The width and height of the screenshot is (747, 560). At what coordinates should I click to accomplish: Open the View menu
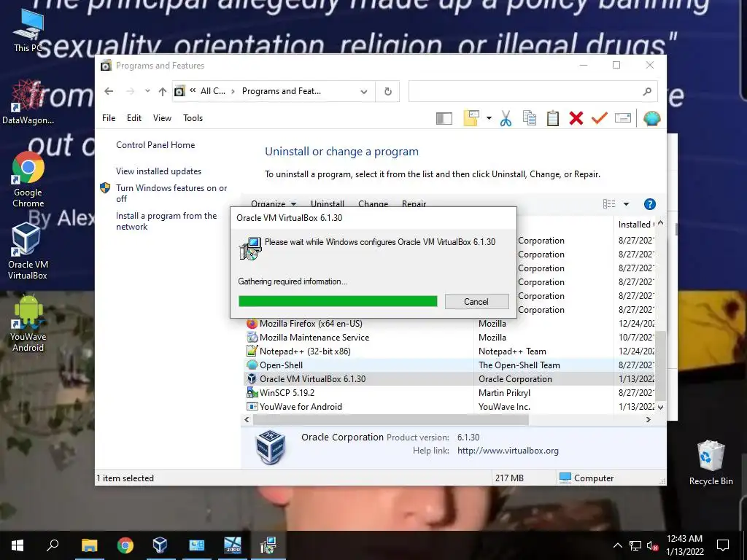click(x=162, y=118)
